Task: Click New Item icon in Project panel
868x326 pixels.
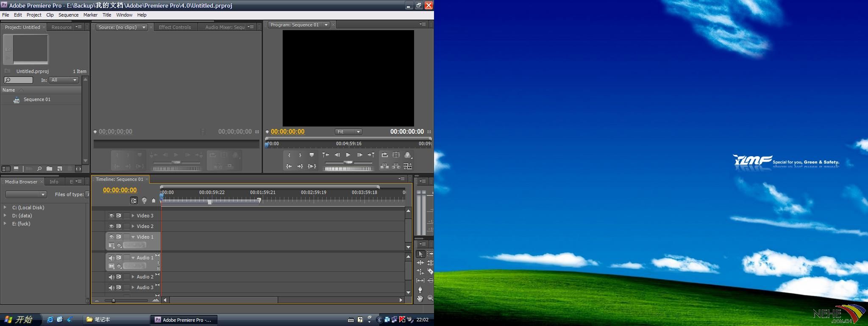Action: [60, 169]
